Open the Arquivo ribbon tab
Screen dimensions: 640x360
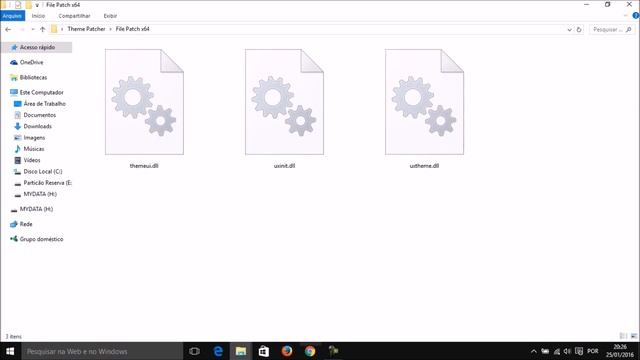(x=13, y=16)
